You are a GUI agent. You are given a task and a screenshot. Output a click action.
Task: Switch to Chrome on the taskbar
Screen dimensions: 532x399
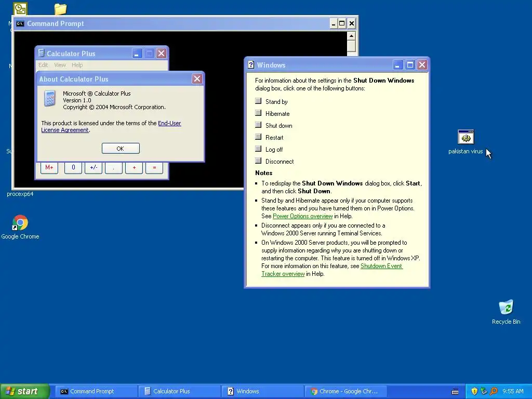point(345,391)
